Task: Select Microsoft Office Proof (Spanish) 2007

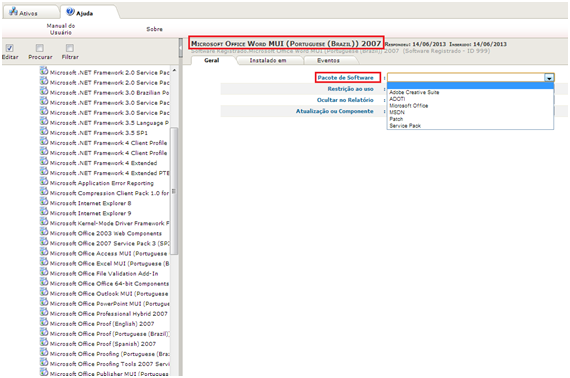Action: click(x=103, y=344)
